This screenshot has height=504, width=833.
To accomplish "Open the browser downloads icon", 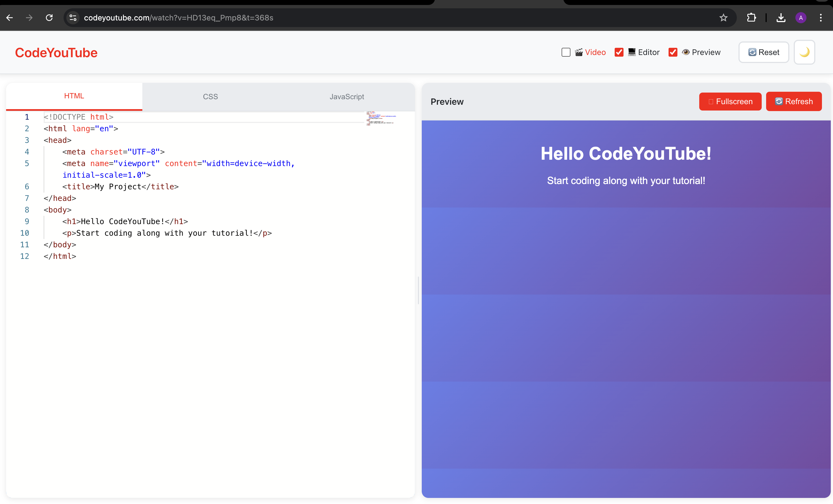I will [x=780, y=18].
